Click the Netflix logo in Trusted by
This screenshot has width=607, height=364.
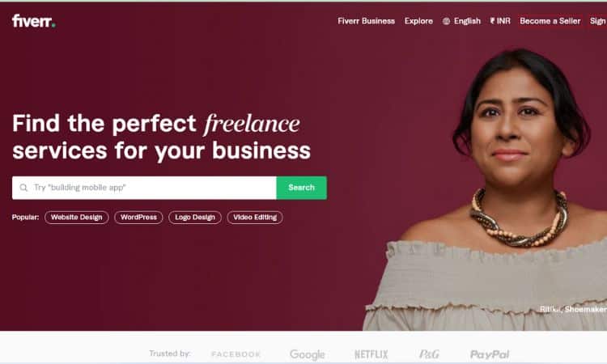(371, 354)
